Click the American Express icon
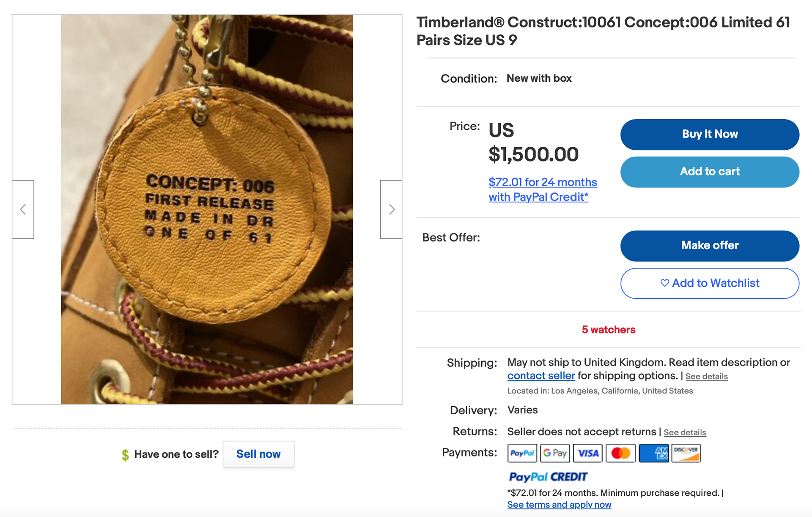This screenshot has height=517, width=812. coord(653,453)
